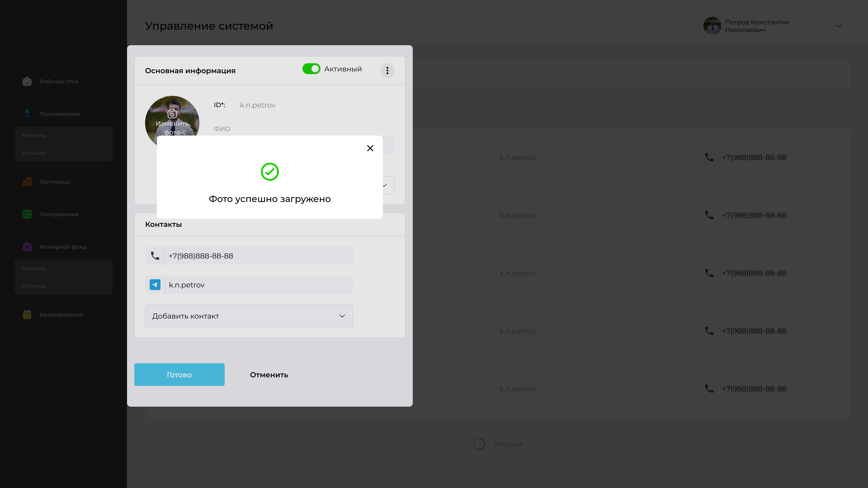
Task: Open the three-dot options menu
Action: pos(387,70)
